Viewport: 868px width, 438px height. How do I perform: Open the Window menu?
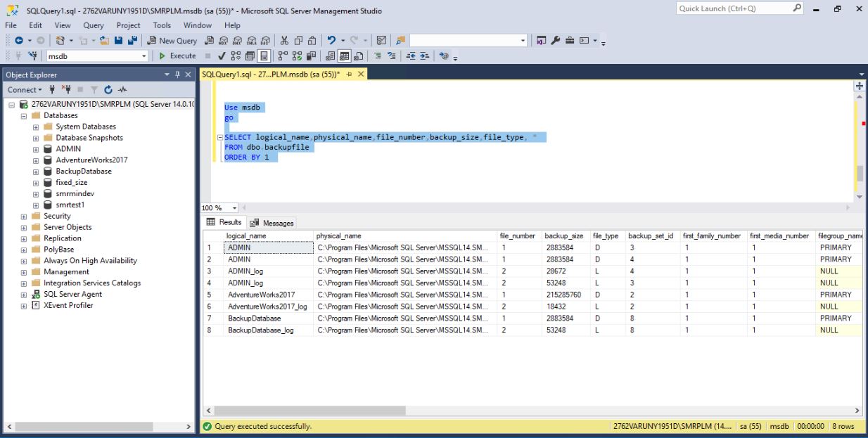coord(198,25)
